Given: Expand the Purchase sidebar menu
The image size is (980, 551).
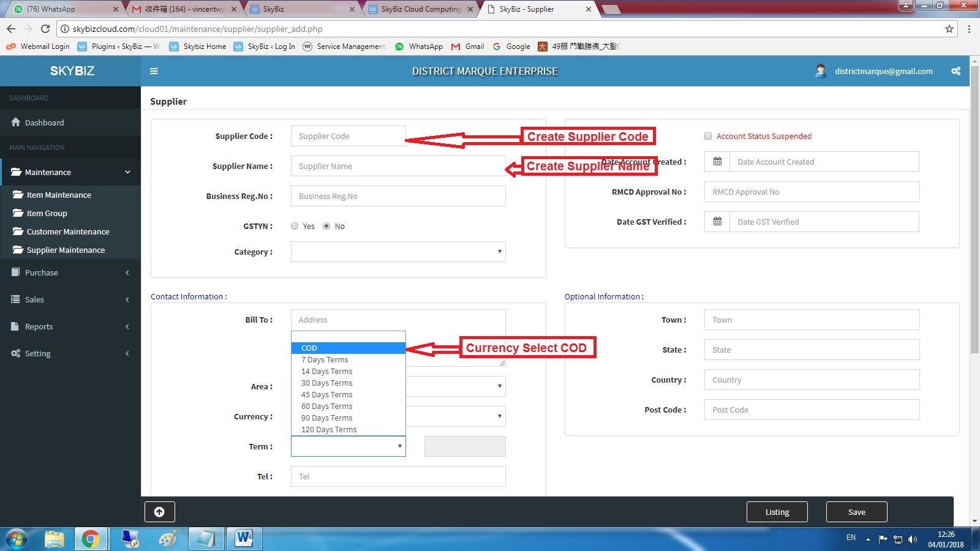Looking at the screenshot, I should pos(70,272).
